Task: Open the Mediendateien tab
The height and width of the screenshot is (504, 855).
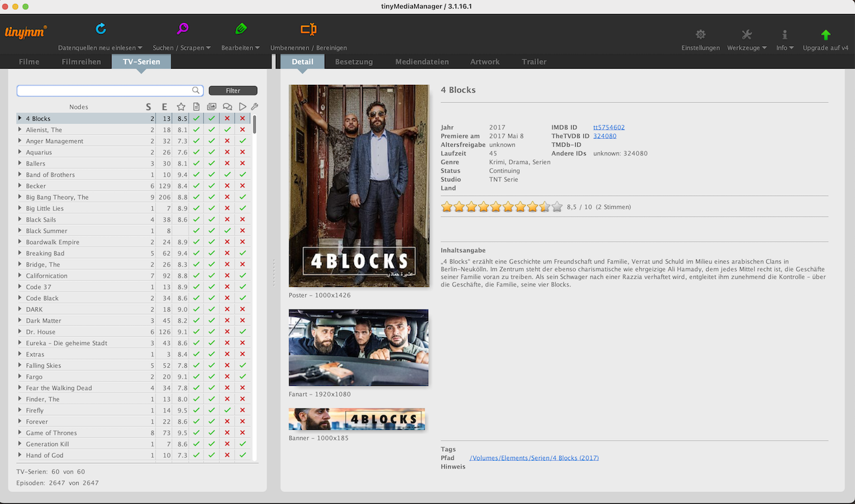Action: coord(422,61)
